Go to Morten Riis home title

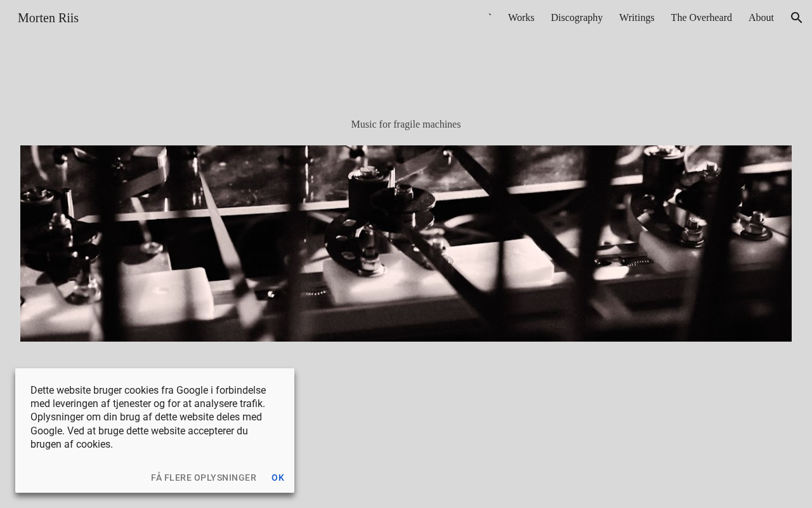(x=48, y=18)
